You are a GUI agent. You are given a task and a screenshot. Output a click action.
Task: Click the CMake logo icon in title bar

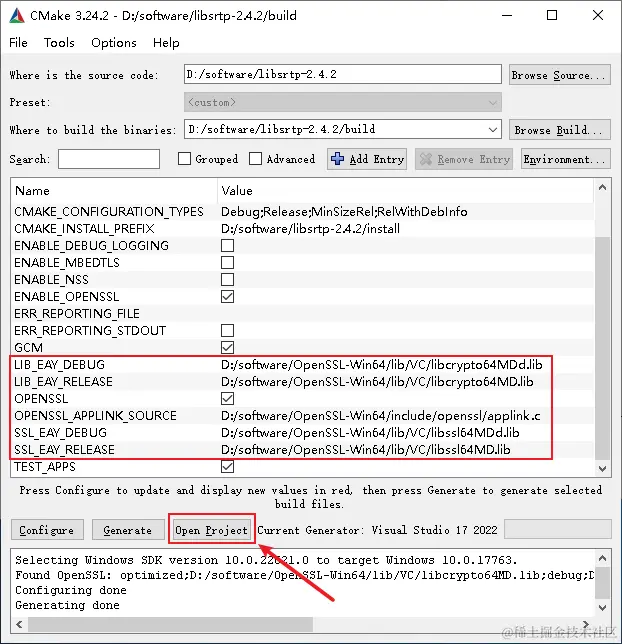coord(16,16)
